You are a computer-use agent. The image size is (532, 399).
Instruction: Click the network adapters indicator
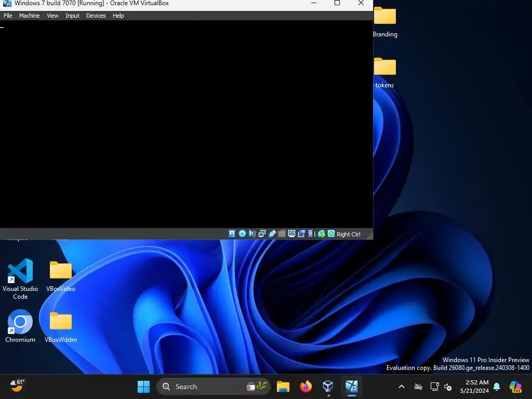tap(262, 234)
